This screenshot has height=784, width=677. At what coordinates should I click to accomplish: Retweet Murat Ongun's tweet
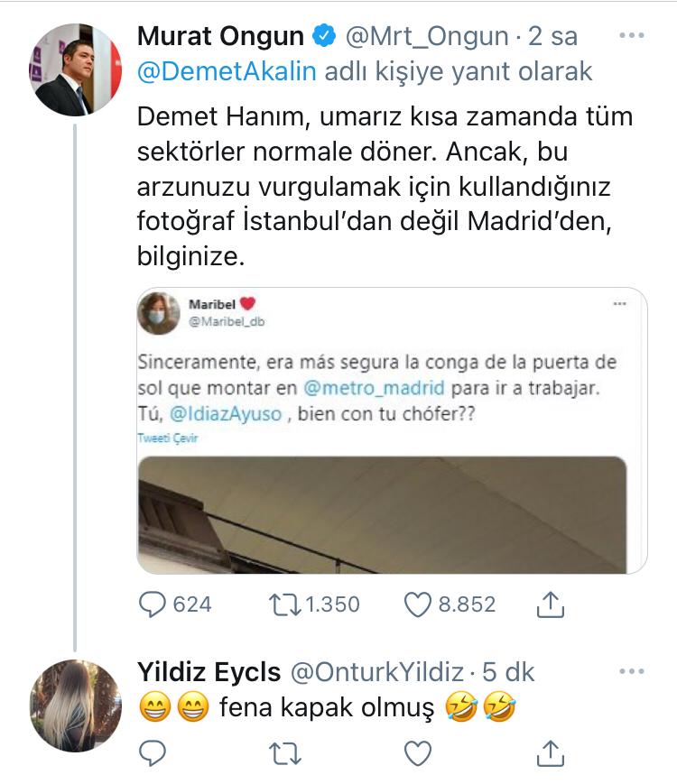coord(284,604)
